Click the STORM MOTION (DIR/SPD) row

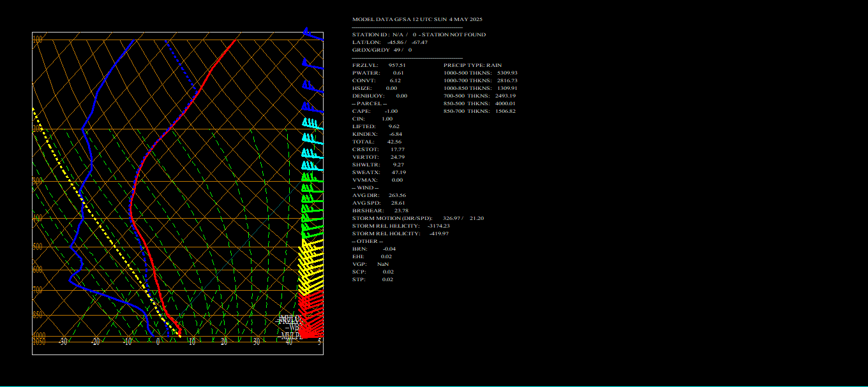click(x=418, y=218)
